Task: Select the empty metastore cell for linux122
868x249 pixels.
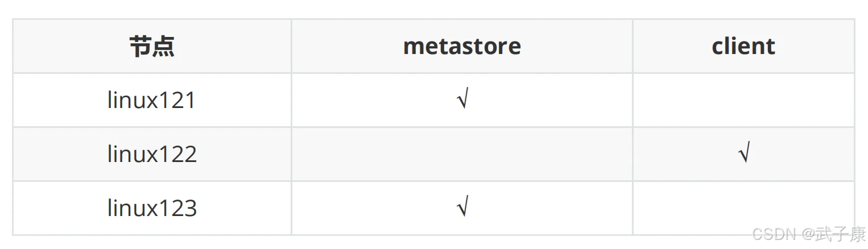Action: [462, 154]
